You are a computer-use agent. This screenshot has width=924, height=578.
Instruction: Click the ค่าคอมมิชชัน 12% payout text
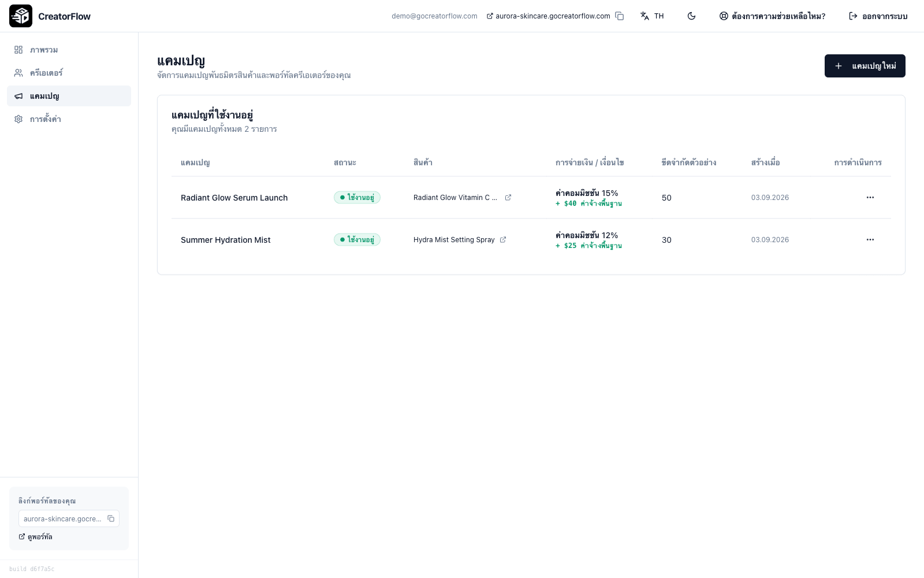click(x=587, y=235)
